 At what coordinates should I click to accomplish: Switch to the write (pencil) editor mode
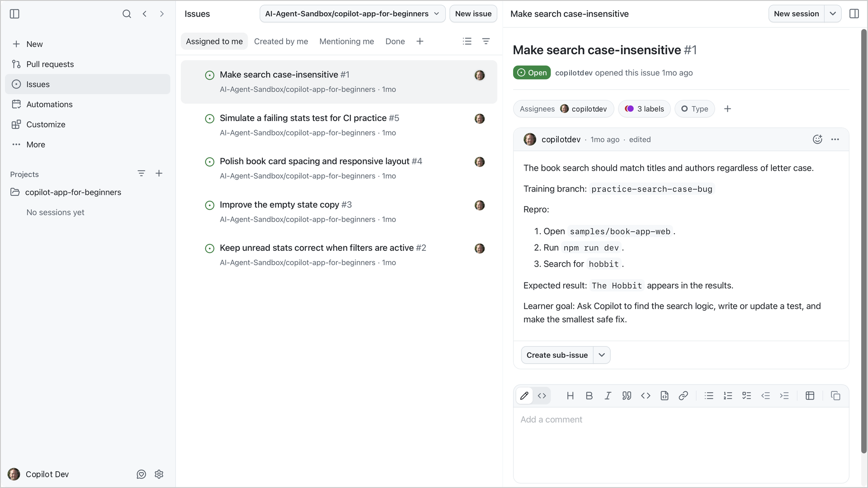tap(524, 396)
